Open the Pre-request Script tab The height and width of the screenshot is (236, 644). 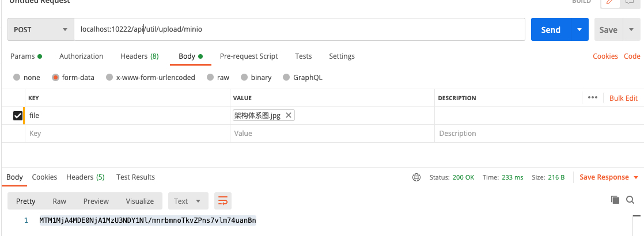(249, 56)
